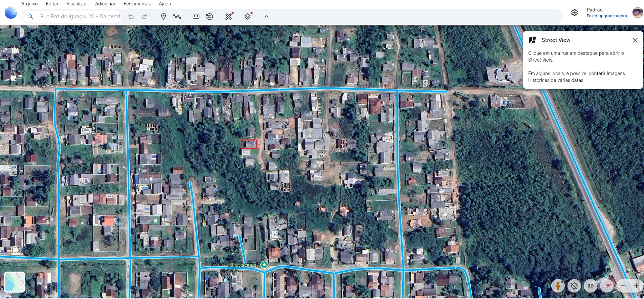Viewport: 644px width, 299px height.
Task: Zoom in with plus button
Action: [637, 286]
